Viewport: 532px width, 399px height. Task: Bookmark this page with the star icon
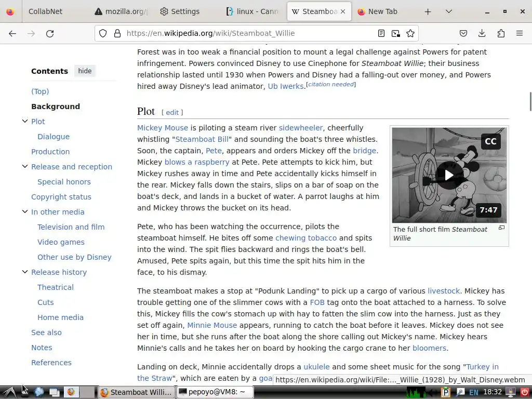pos(410,33)
